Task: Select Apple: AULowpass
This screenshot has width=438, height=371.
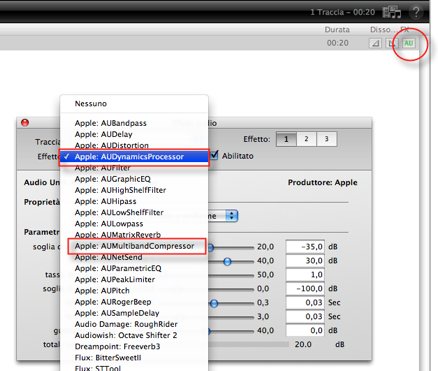Action: (134, 224)
